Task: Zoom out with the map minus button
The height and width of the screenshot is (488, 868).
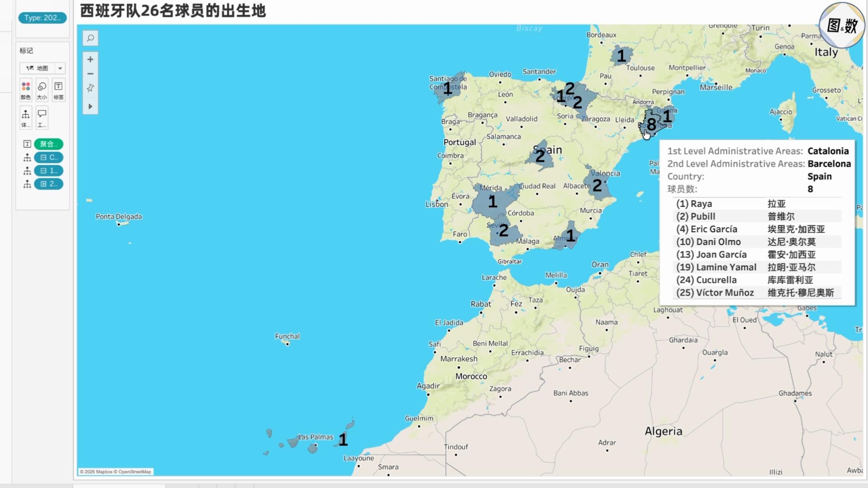Action: (x=90, y=74)
